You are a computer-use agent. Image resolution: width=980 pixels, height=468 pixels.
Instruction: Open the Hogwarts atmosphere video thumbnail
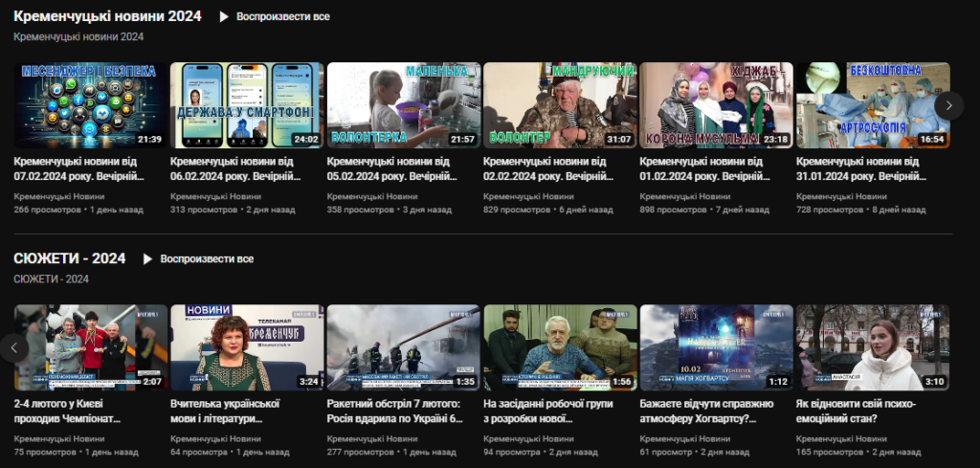tap(716, 347)
